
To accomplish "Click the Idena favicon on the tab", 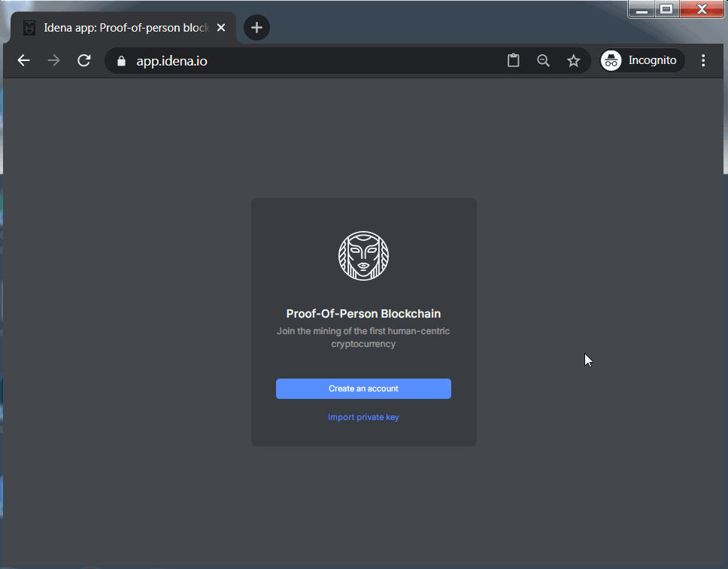I will click(x=29, y=28).
